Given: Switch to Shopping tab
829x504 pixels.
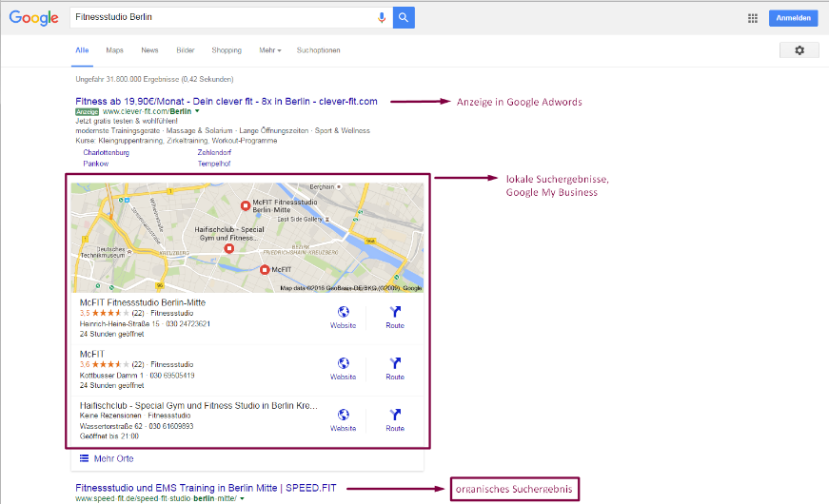Looking at the screenshot, I should (x=227, y=50).
